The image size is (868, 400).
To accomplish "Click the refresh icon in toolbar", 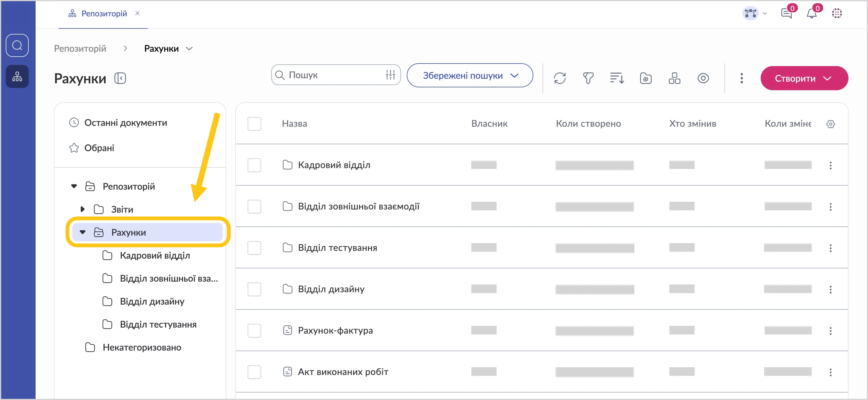I will (559, 78).
